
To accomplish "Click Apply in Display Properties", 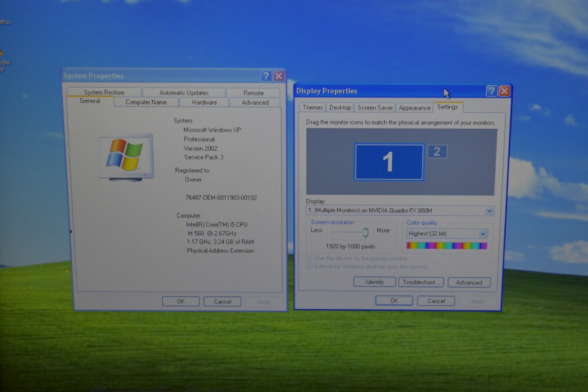I will (478, 301).
